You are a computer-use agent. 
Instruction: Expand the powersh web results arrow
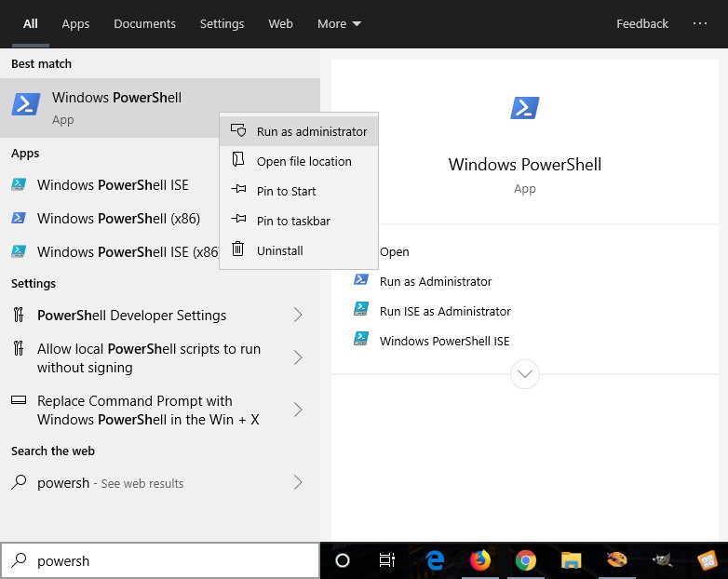(x=298, y=482)
